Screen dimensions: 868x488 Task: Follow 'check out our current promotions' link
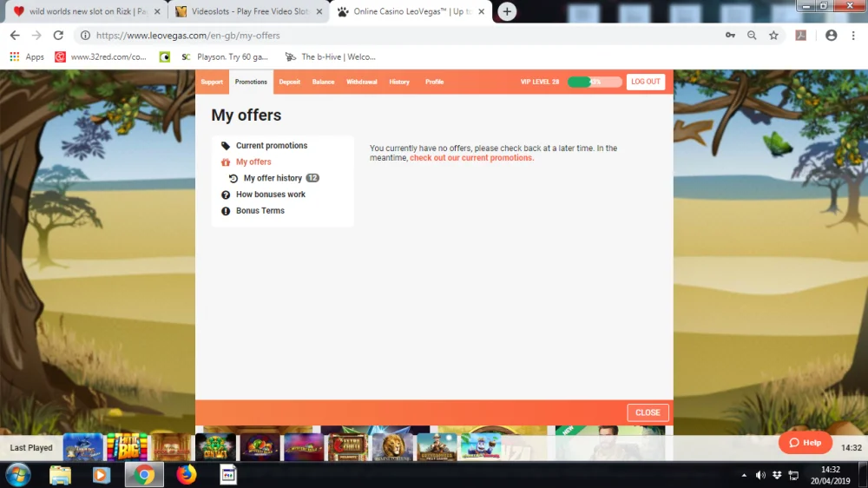point(471,158)
